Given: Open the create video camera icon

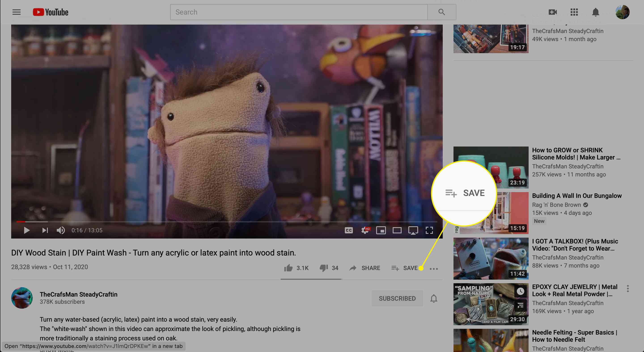Looking at the screenshot, I should click(553, 12).
